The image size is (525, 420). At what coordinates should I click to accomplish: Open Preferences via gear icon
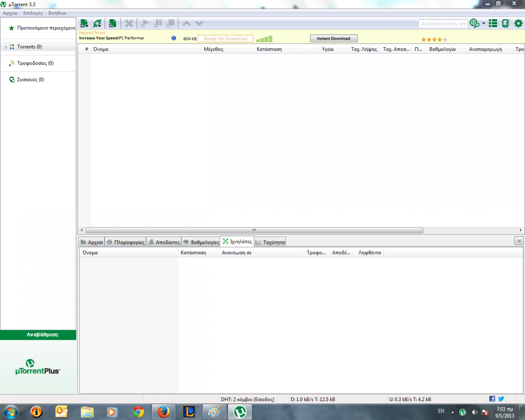click(518, 24)
